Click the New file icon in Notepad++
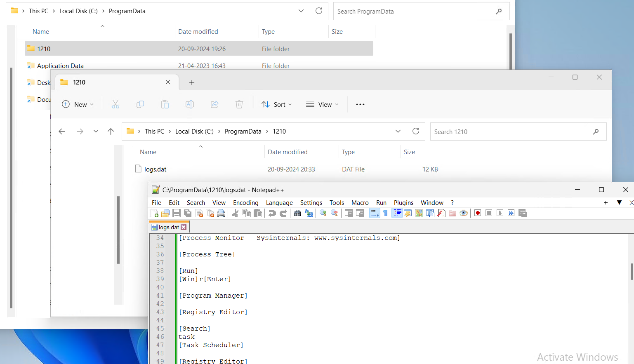The image size is (634, 364). point(155,213)
